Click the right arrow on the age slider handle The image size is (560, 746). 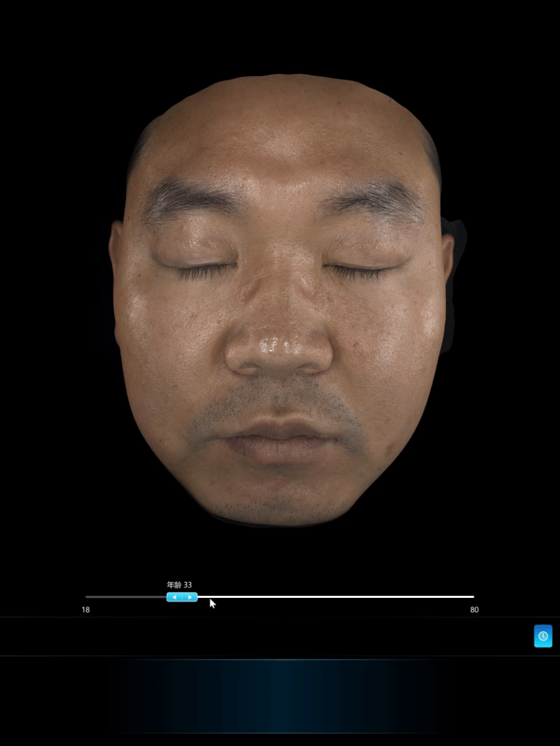click(190, 597)
